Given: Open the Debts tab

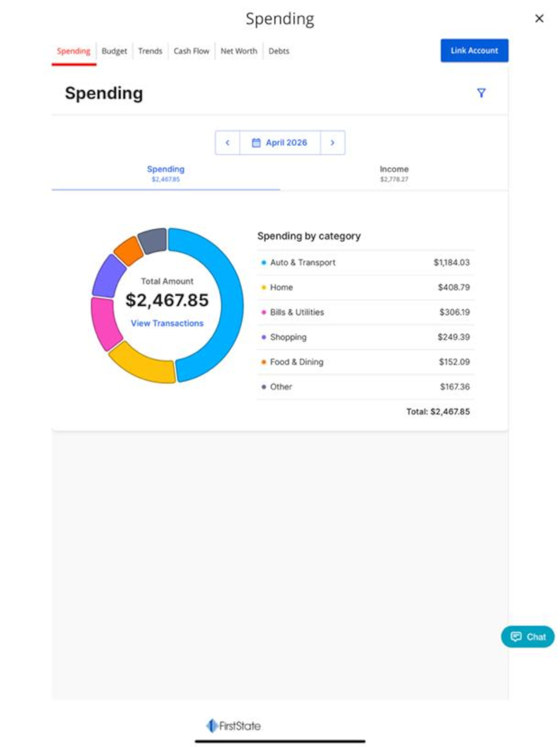Looking at the screenshot, I should click(279, 51).
